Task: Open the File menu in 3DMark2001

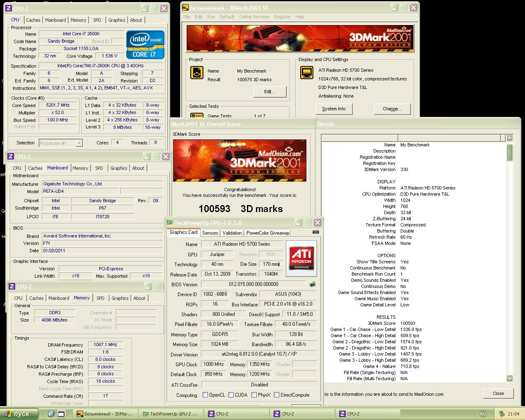Action: [187, 17]
